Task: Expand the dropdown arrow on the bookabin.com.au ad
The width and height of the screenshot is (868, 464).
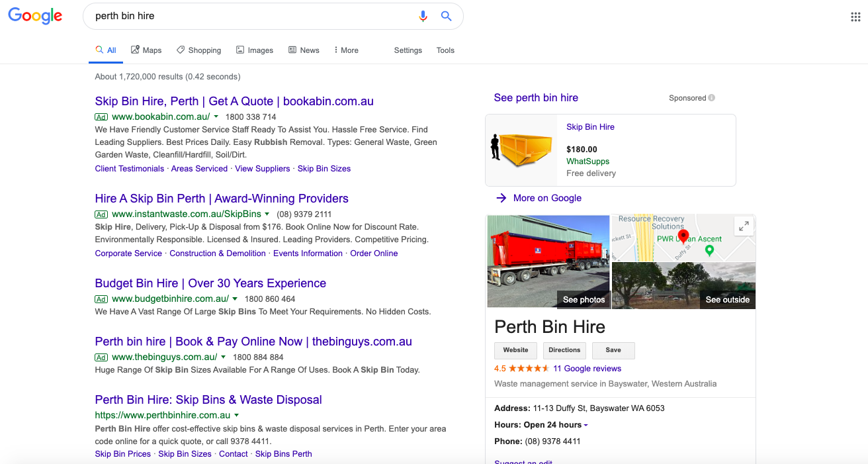Action: tap(216, 116)
